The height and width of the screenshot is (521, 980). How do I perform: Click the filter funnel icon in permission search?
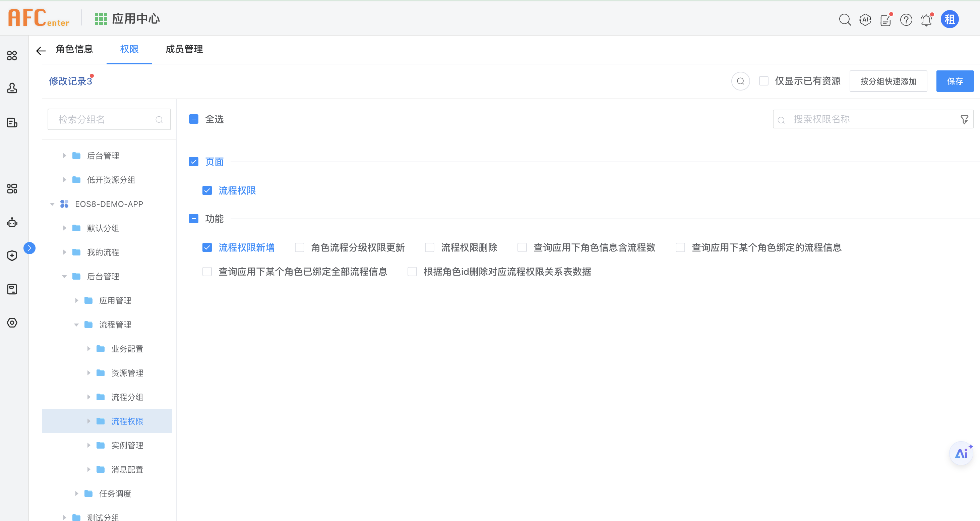pos(964,119)
